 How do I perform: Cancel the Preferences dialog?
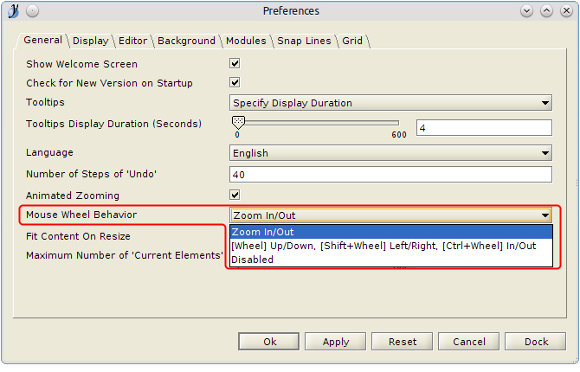click(x=469, y=341)
